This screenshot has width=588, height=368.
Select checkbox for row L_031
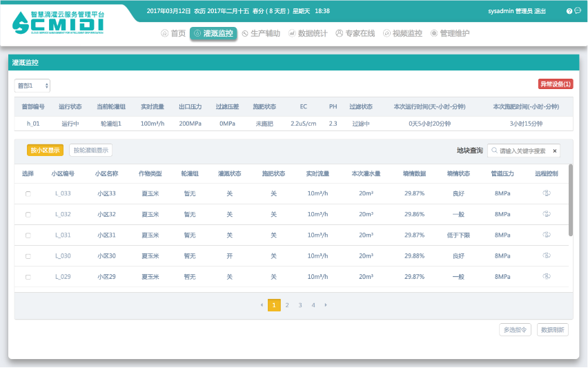(x=28, y=235)
